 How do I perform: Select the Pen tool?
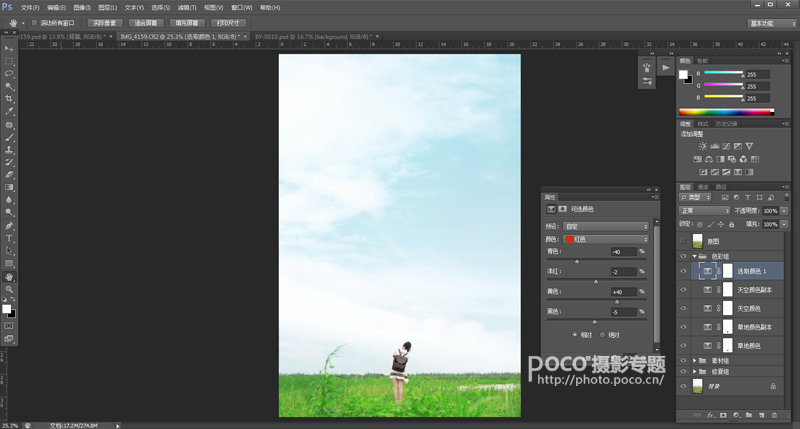point(9,226)
